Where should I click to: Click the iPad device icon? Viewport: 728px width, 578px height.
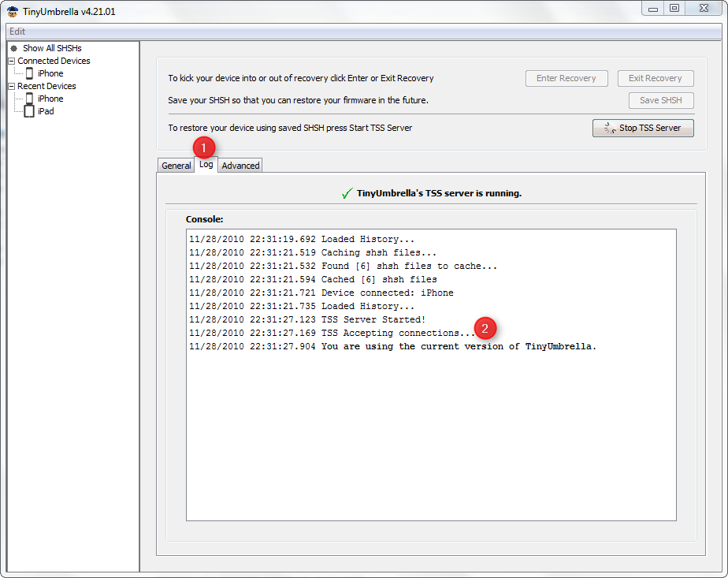(x=29, y=111)
